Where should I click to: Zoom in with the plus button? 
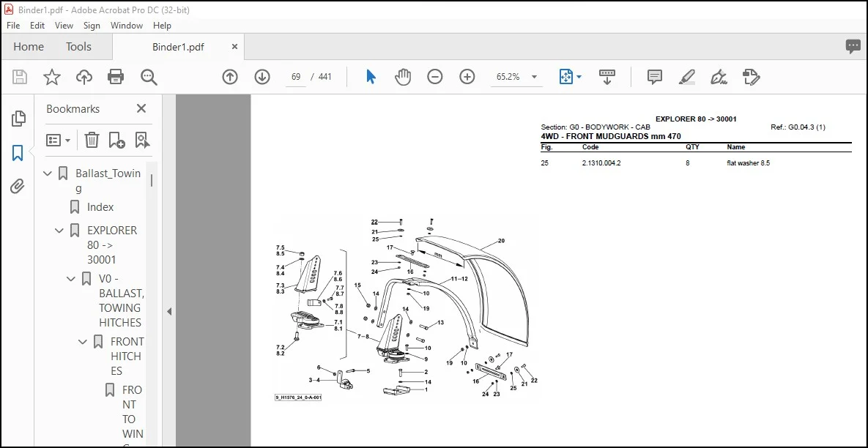[467, 77]
